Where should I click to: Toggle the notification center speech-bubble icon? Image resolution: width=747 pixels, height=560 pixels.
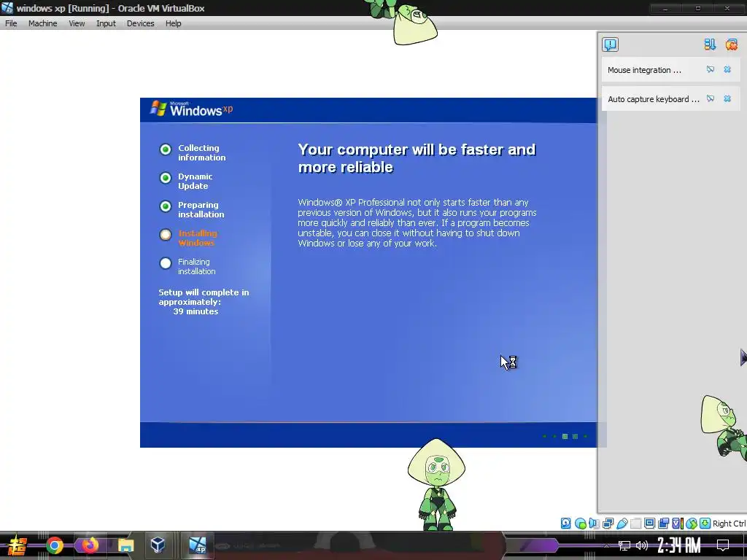pos(611,44)
